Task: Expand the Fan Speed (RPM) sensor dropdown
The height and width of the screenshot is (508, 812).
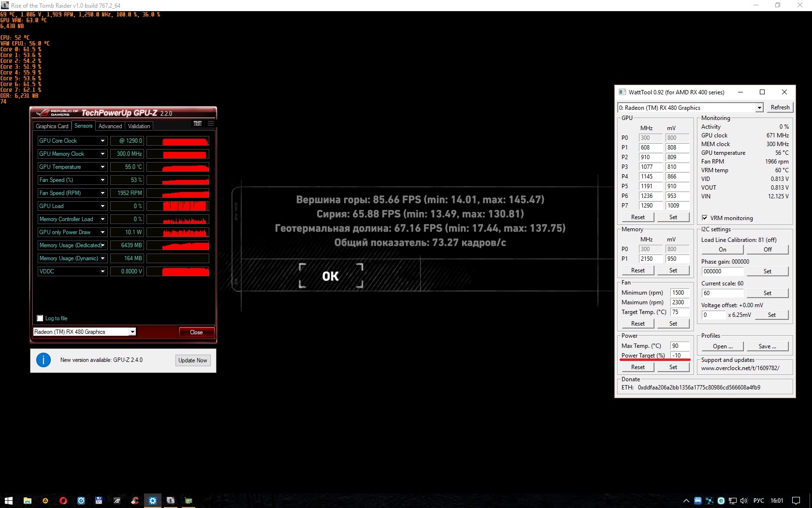Action: tap(102, 193)
